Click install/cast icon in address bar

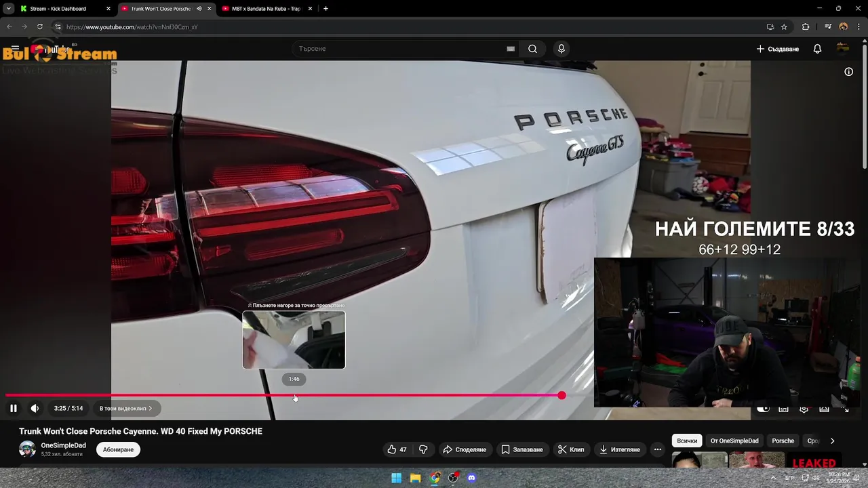(x=770, y=27)
